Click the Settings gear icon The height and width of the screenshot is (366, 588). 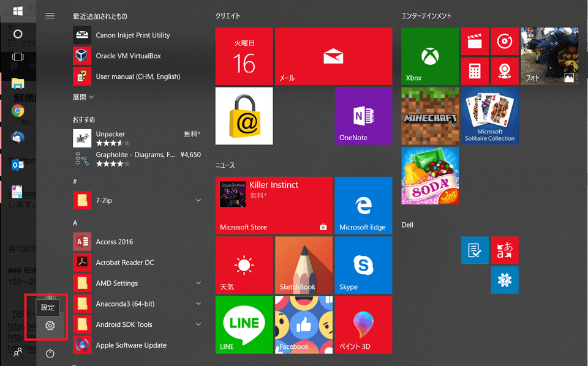pyautogui.click(x=50, y=326)
